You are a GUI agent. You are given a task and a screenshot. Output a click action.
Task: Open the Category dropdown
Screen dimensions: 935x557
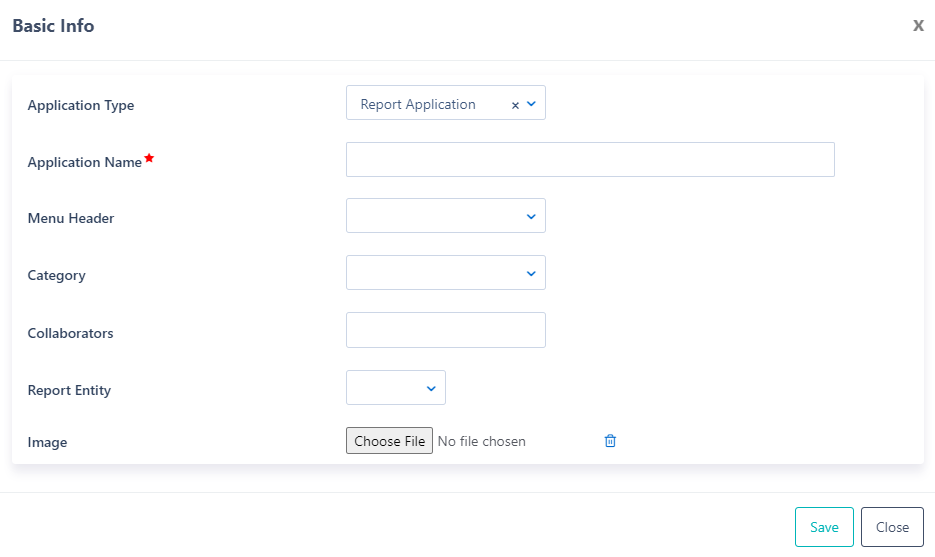[445, 273]
